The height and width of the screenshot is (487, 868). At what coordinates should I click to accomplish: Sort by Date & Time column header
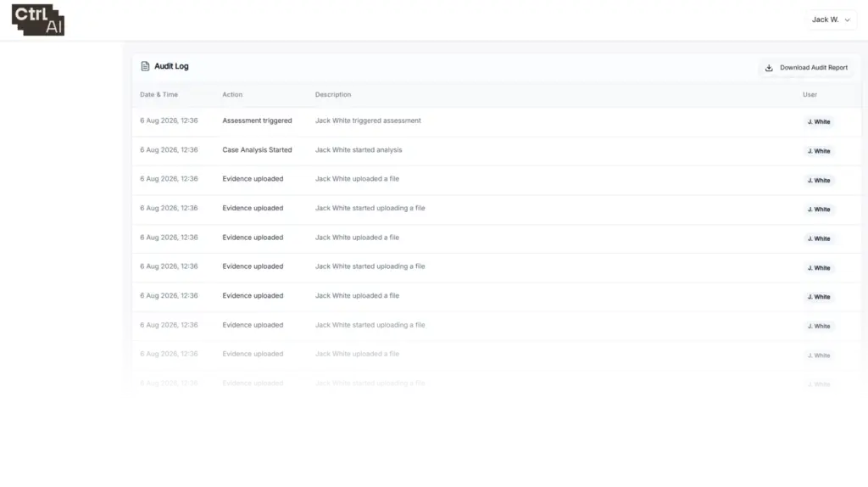(159, 95)
